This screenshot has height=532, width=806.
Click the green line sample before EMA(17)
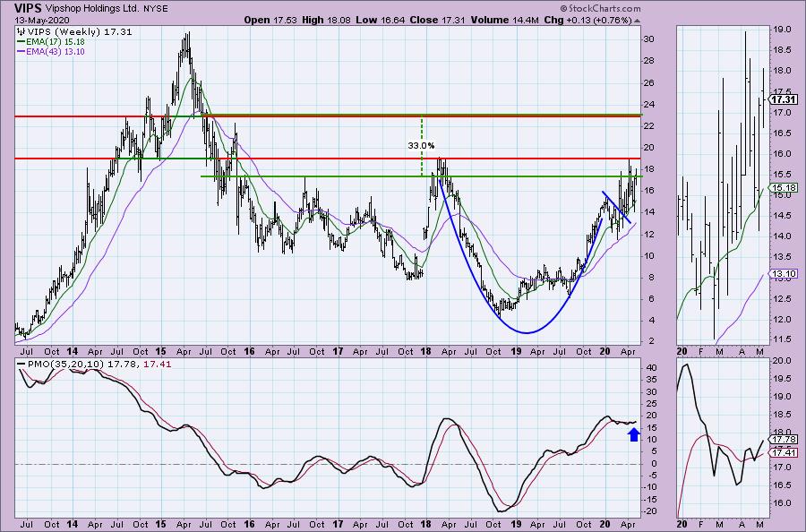point(21,41)
